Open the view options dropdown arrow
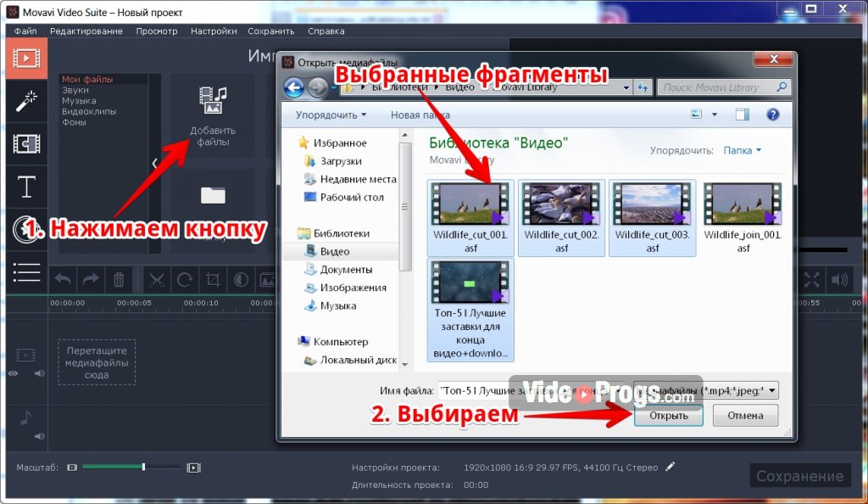This screenshot has width=868, height=504. (715, 115)
